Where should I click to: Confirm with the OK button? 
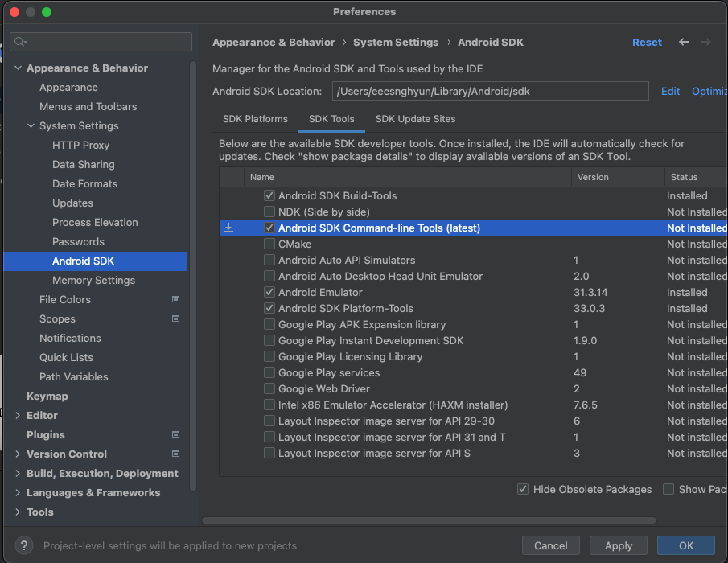click(686, 545)
